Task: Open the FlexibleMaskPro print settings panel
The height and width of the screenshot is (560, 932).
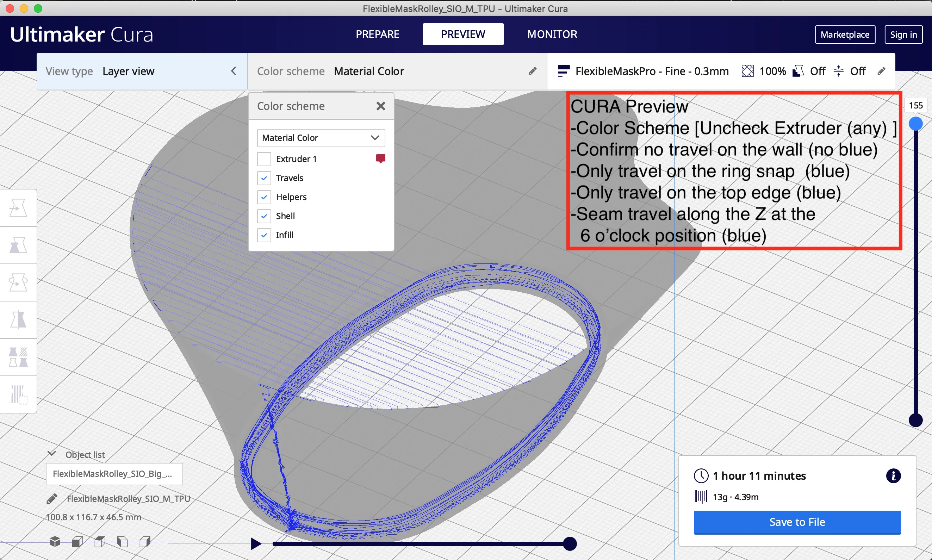Action: click(x=721, y=71)
